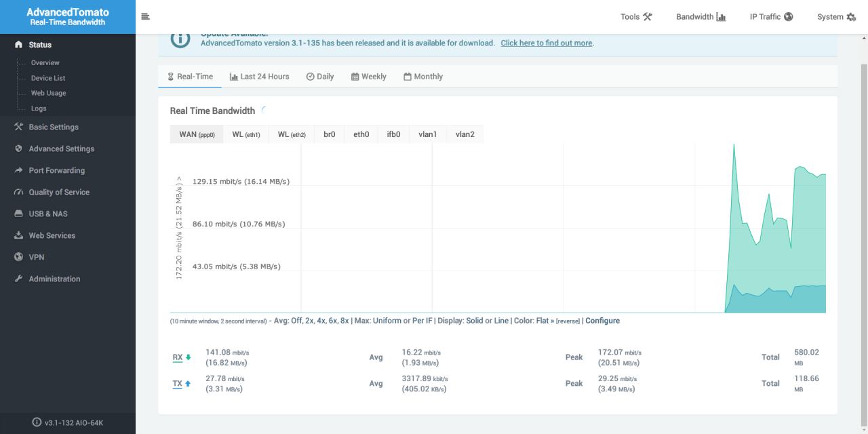Click the [reverse] color link
868x434 pixels.
[569, 321]
